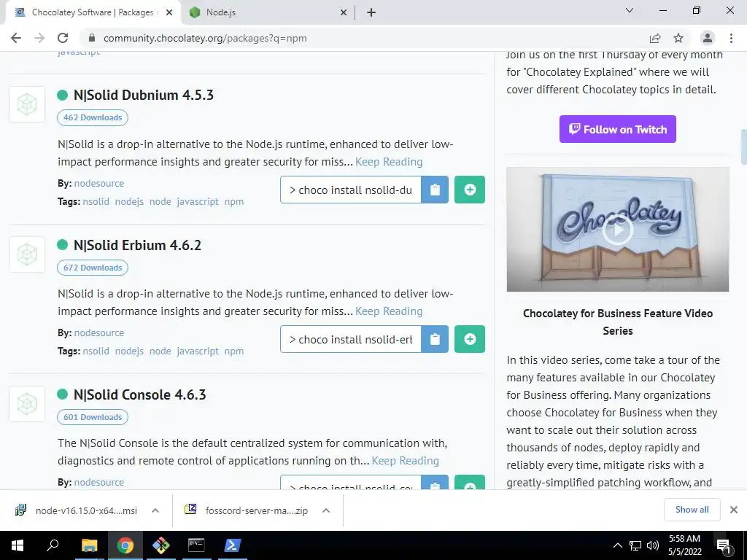
Task: Click the choco install nsolid-erb command field
Action: pyautogui.click(x=351, y=339)
